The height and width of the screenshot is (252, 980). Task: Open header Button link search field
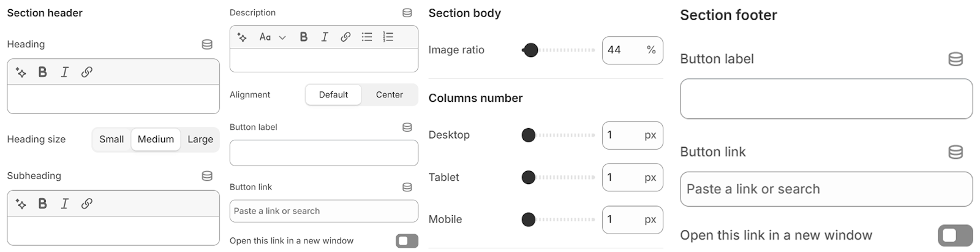tap(323, 211)
